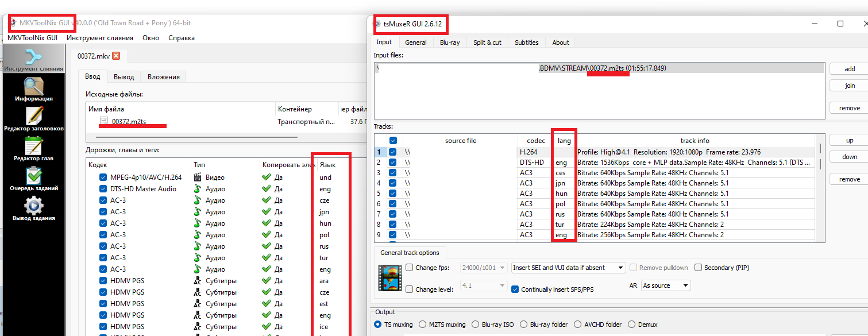Close the 00372.mkv tab with red X
Screen dimensions: 868x336
click(116, 56)
